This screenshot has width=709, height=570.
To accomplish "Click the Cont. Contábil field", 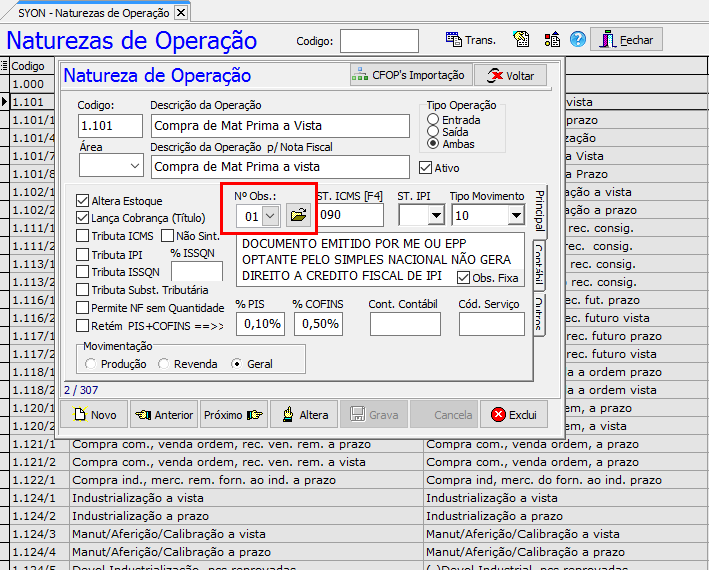I will click(x=405, y=324).
